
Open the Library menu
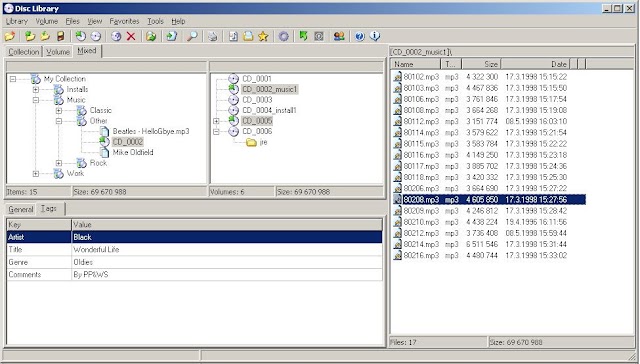pyautogui.click(x=17, y=21)
